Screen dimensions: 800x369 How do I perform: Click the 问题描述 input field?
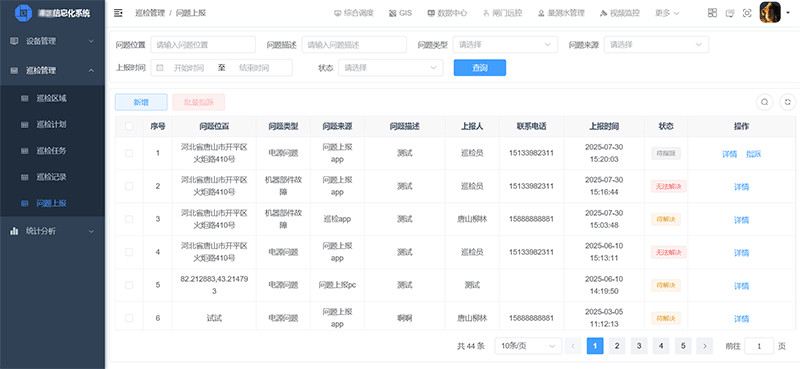[354, 44]
